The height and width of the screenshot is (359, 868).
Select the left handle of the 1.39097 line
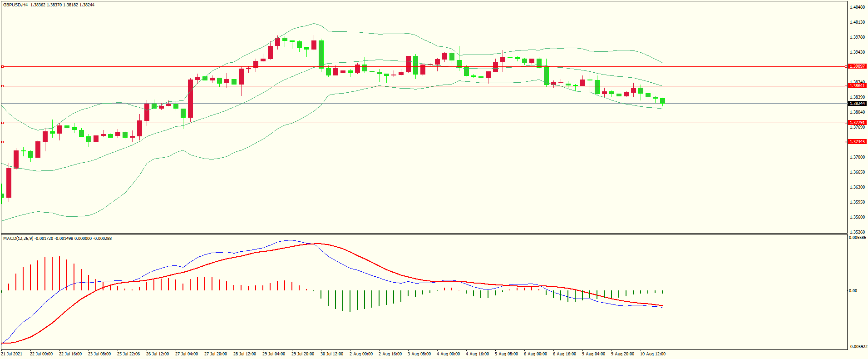(x=2, y=66)
